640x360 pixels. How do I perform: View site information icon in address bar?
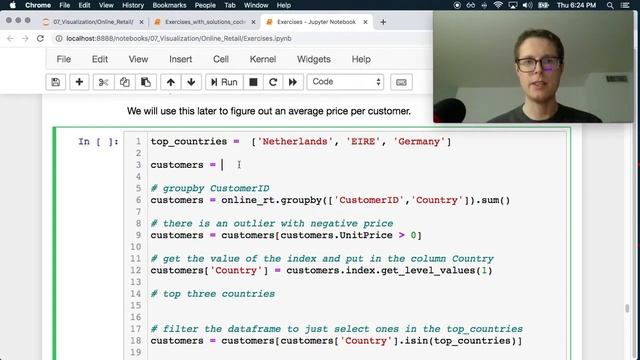pos(59,38)
